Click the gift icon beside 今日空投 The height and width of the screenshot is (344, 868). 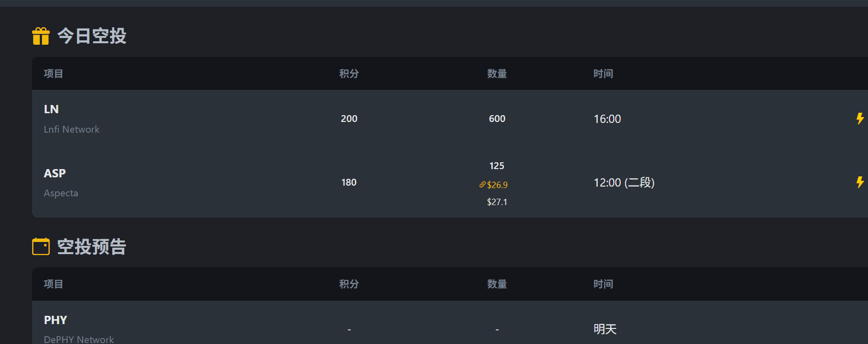[41, 36]
